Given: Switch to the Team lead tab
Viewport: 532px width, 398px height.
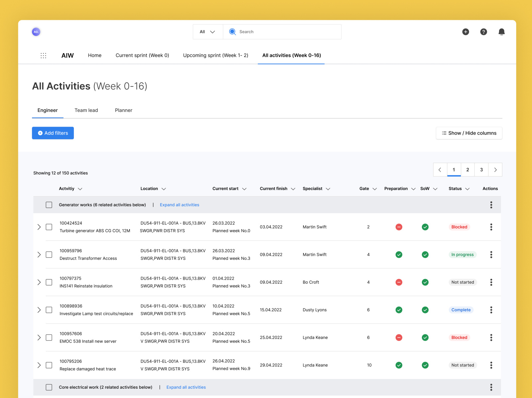Looking at the screenshot, I should (86, 110).
